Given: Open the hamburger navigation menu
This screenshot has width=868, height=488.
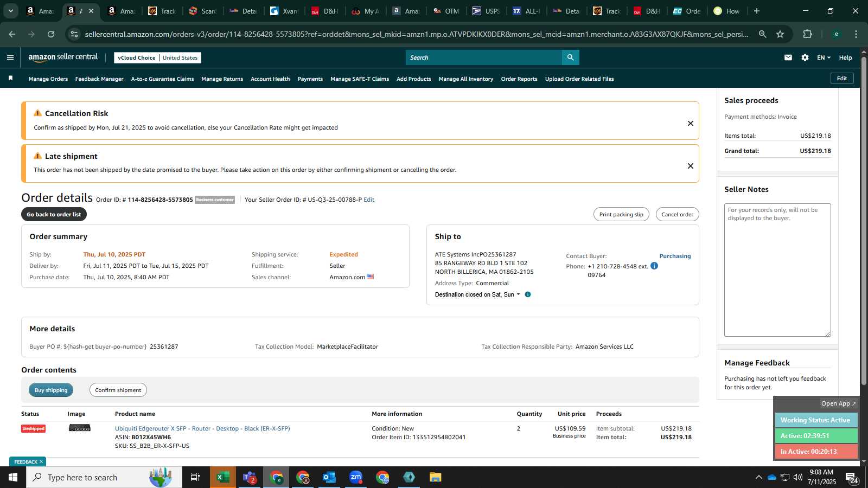Looking at the screenshot, I should pos(10,57).
